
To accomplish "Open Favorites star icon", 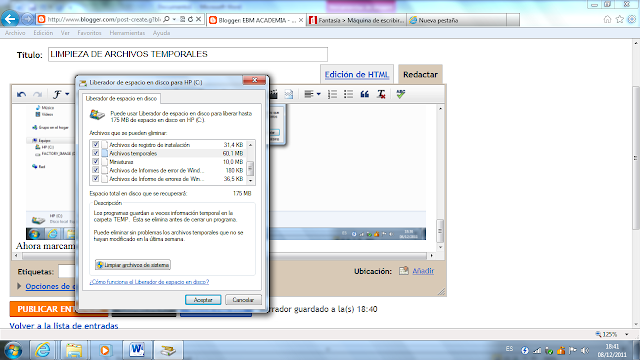I will tap(620, 19).
